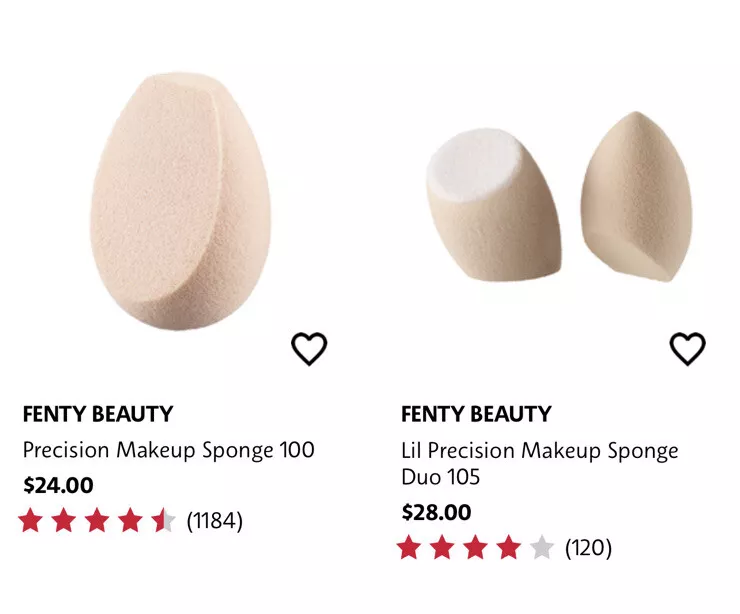Click the white-topped sponge in the duo image
This screenshot has width=740, height=614.
tap(494, 204)
